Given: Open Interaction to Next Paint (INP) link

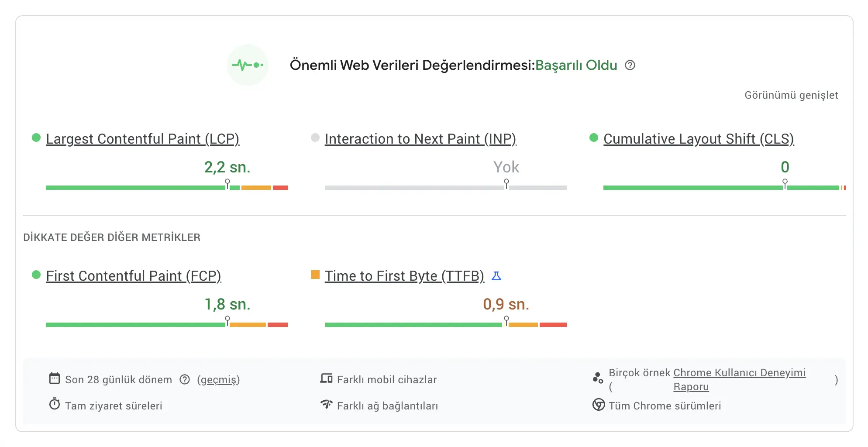Looking at the screenshot, I should tap(420, 139).
